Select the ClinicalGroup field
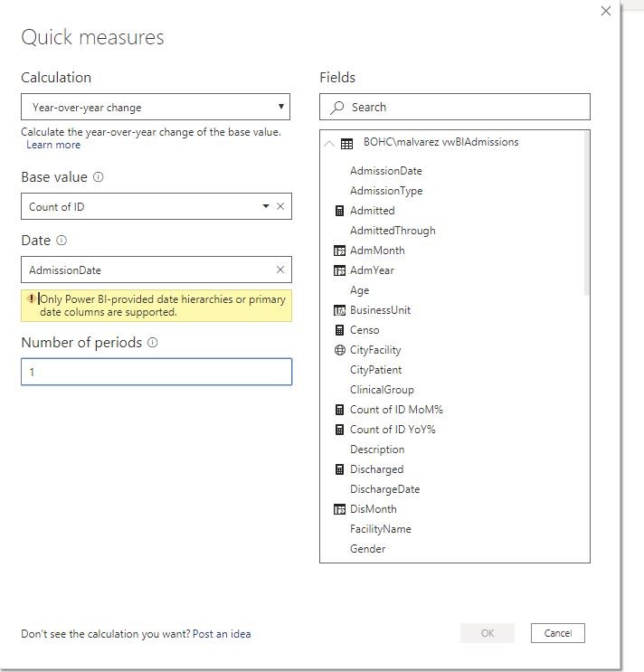Viewport: 644px width, 672px height. coord(382,390)
